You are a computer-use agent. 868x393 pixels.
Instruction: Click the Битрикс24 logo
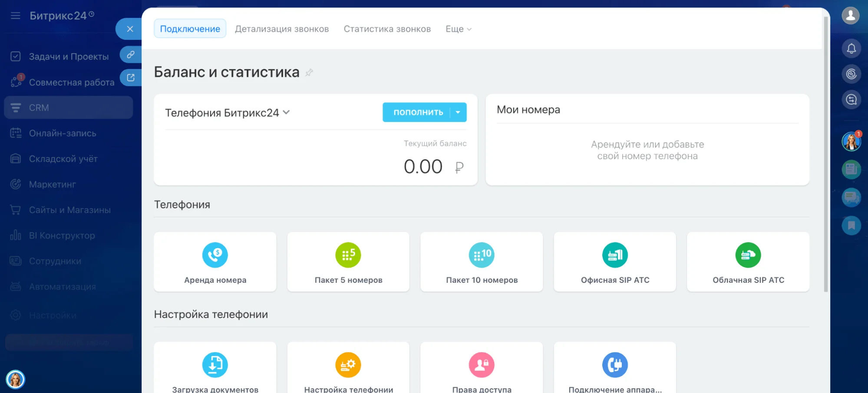[x=62, y=16]
